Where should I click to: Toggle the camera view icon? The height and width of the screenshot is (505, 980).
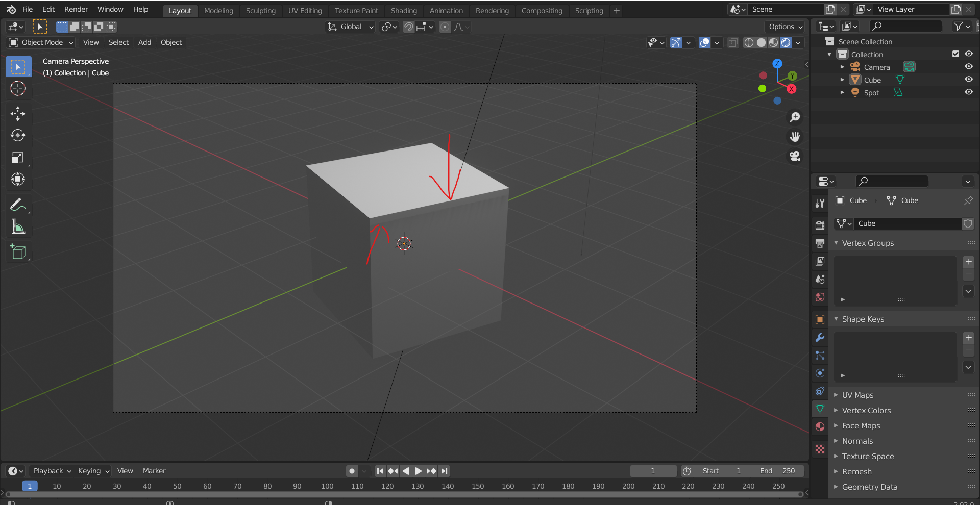point(795,156)
